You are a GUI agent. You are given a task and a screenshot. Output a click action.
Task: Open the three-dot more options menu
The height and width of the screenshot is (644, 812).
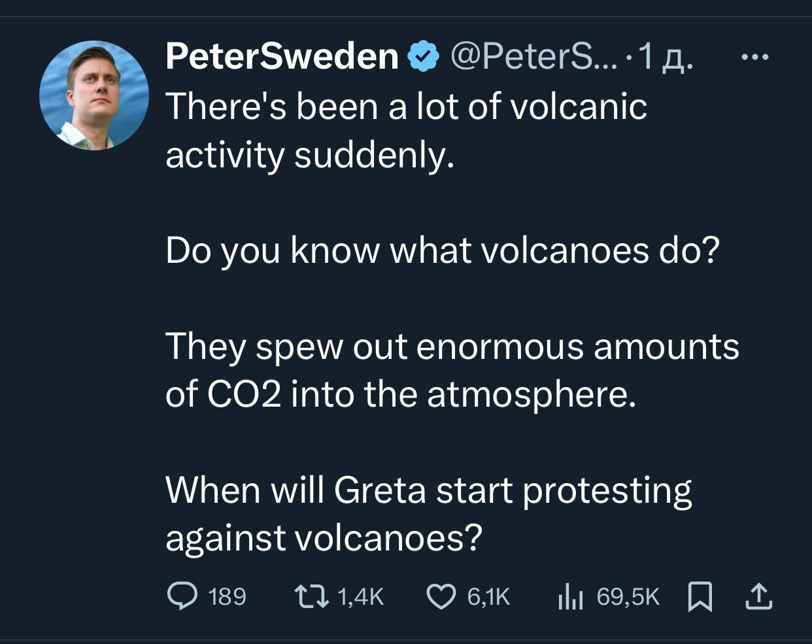[756, 58]
